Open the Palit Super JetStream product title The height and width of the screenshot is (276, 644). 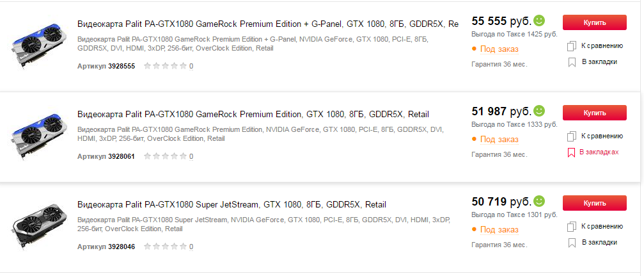[x=232, y=205]
